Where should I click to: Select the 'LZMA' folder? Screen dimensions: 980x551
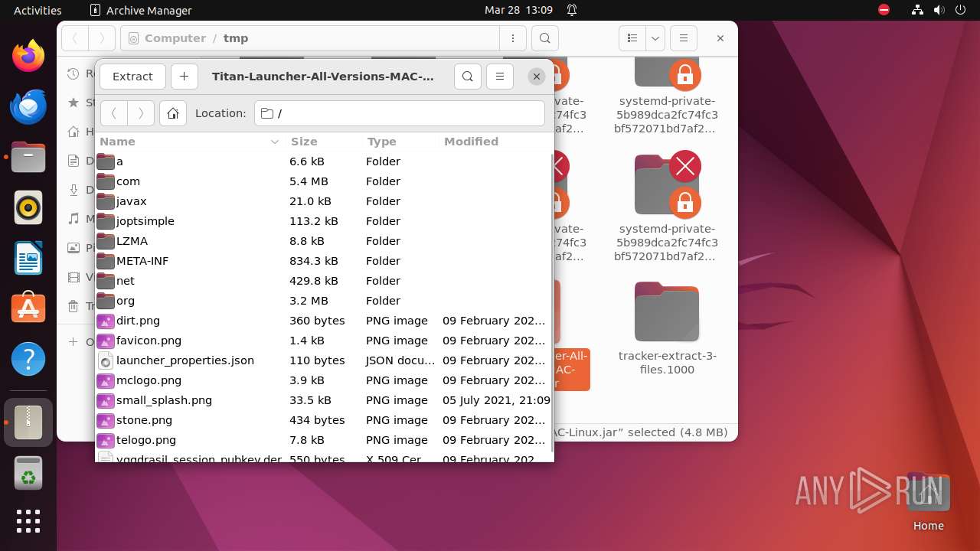coord(323,241)
